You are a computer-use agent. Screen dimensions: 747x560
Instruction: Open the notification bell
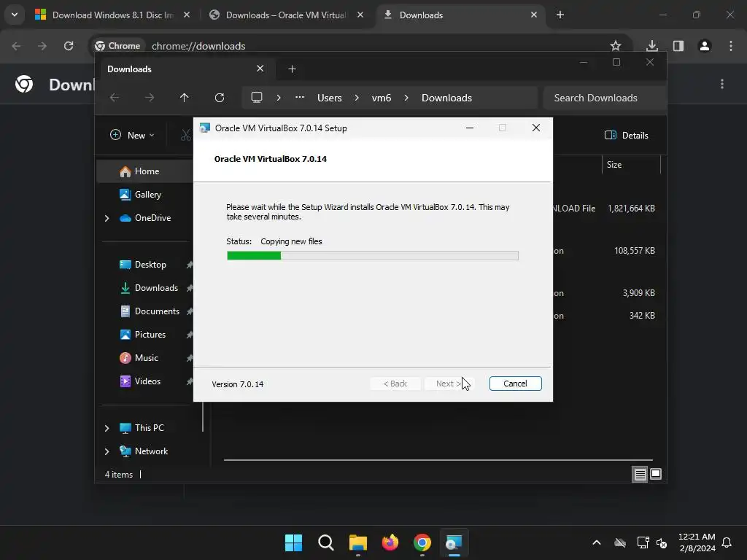(727, 542)
